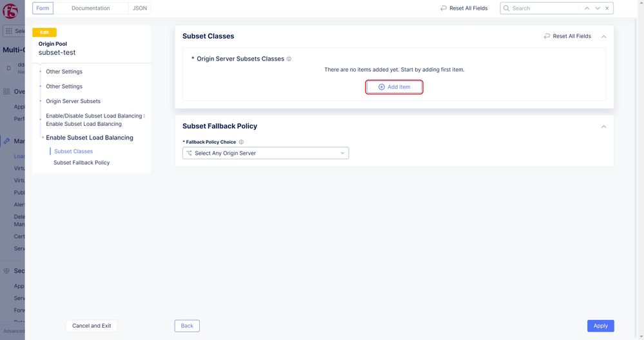
Task: Switch to the JSON tab
Action: point(139,8)
